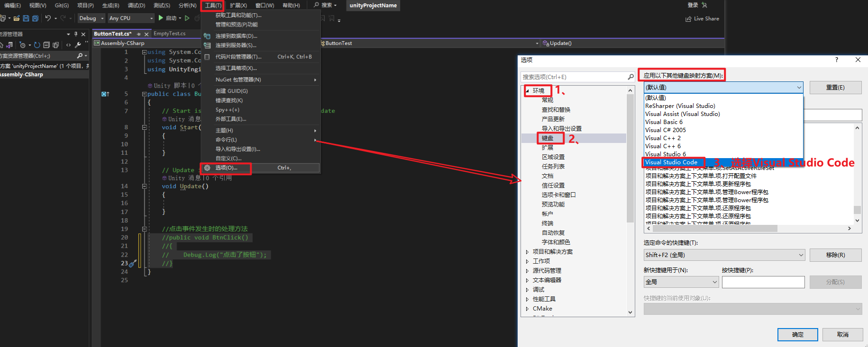
Task: Click the Collapse All icon in Solution Explorer
Action: pos(46,45)
